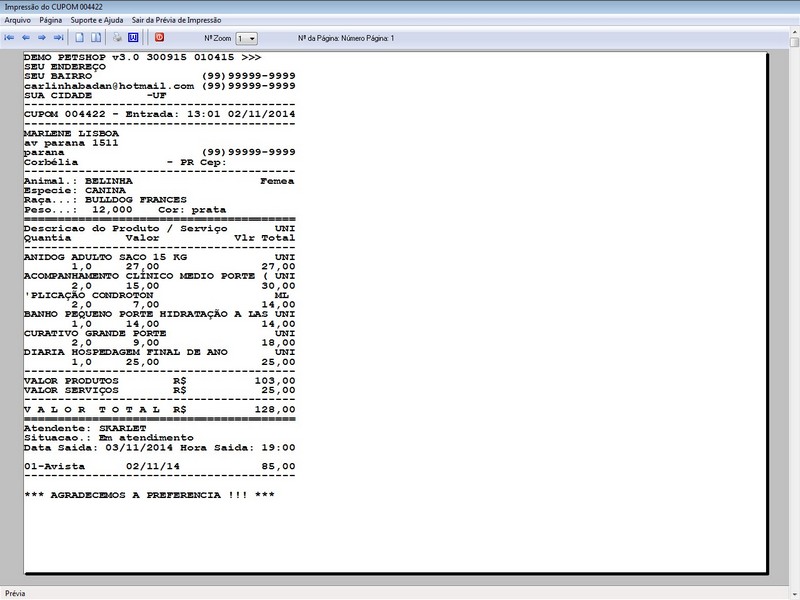The width and height of the screenshot is (800, 600).
Task: Click 'V A L O R T O T A L' amount 128,00
Action: pos(275,410)
